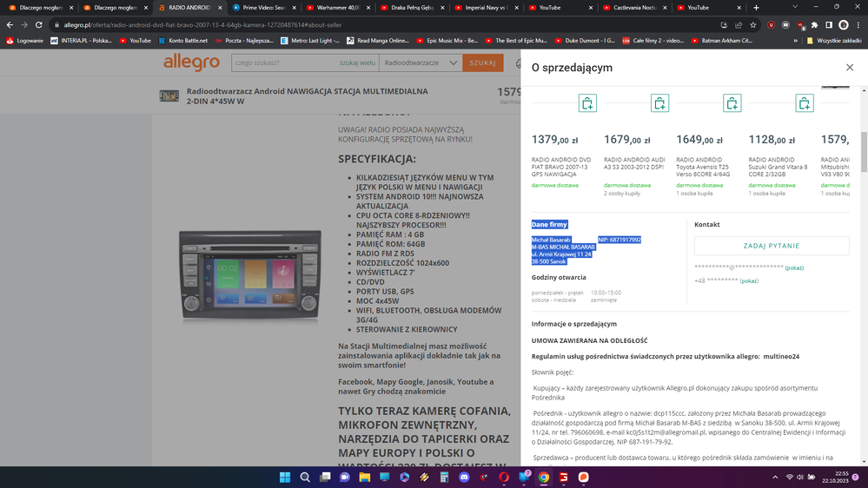Open the INTERIA.PL bookmark
Viewport: 868px width, 488px height.
point(82,41)
